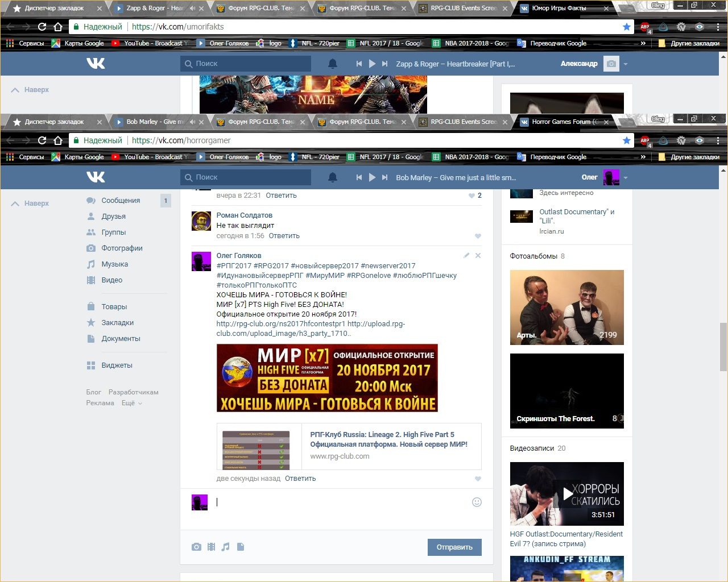This screenshot has width=728, height=582.
Task: Attach photo via camera icon
Action: coord(196,547)
